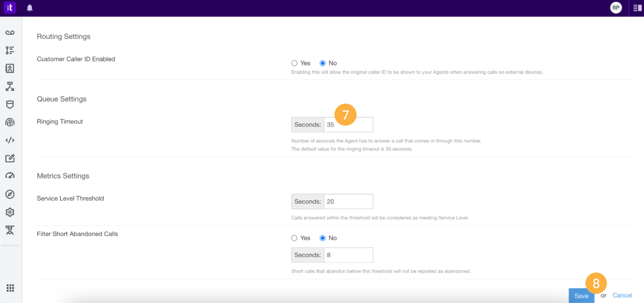Click the default ringing timeout 35 seconds note
This screenshot has width=644, height=303.
352,149
